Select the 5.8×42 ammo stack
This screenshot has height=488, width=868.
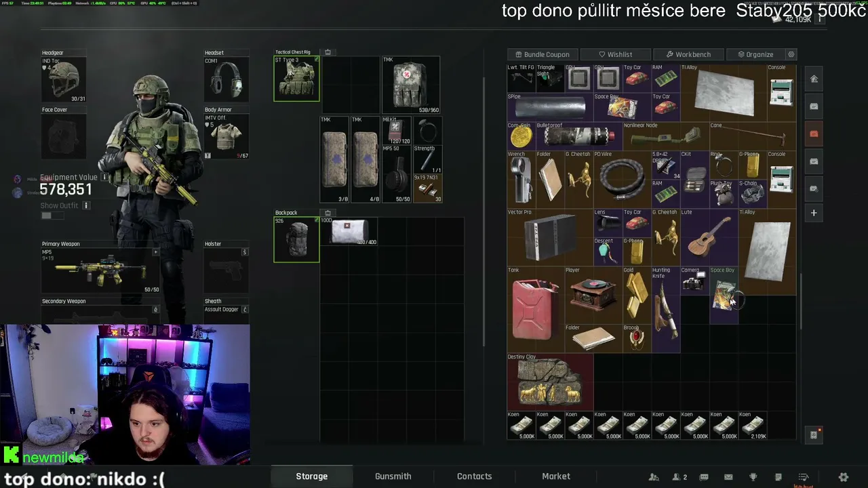665,165
